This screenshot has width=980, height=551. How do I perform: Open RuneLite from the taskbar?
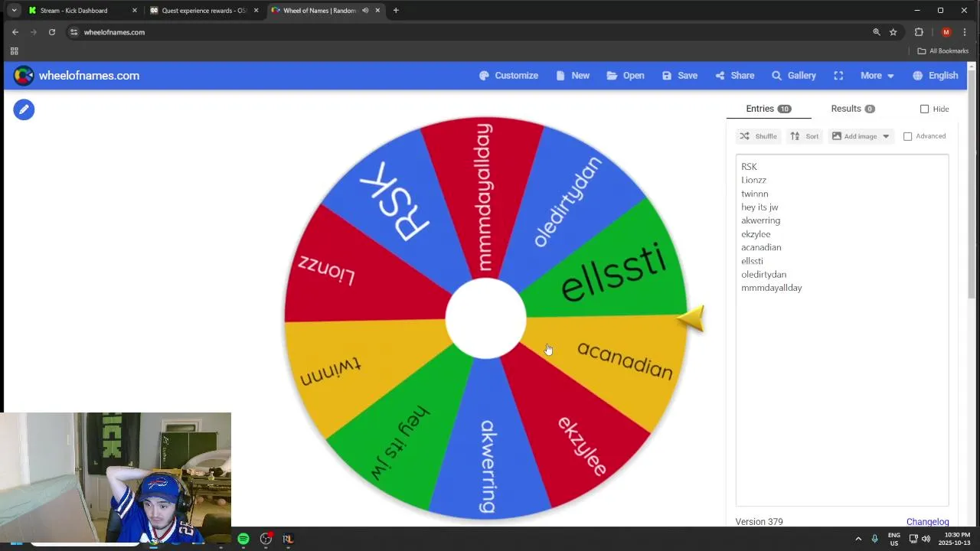pyautogui.click(x=288, y=539)
